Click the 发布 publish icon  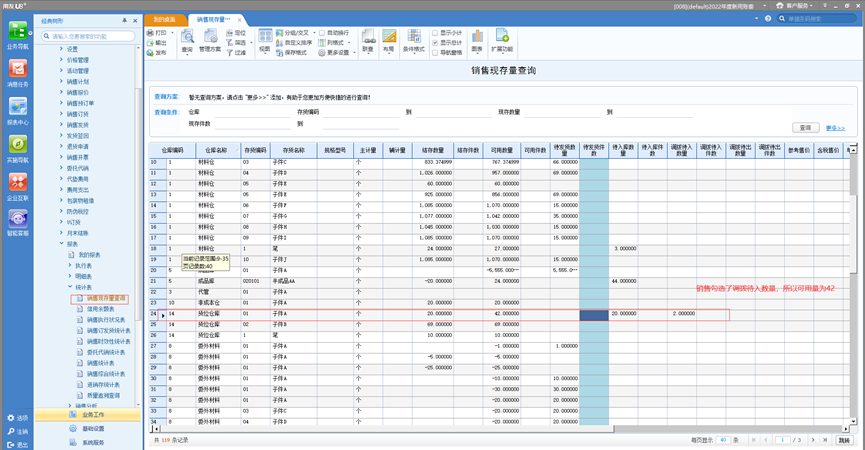[150, 53]
